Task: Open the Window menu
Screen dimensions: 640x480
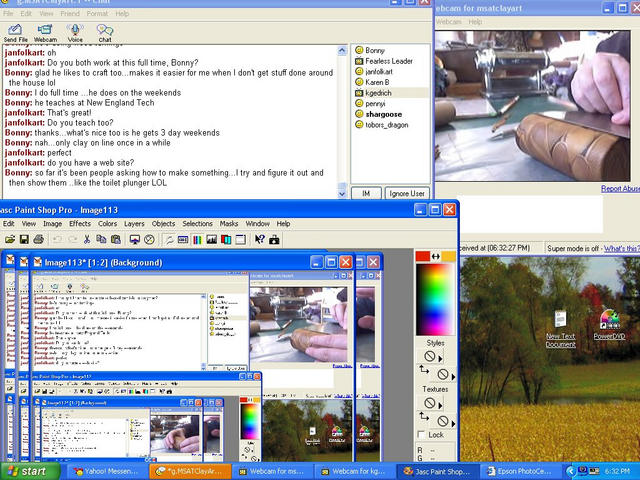Action: coord(258,224)
